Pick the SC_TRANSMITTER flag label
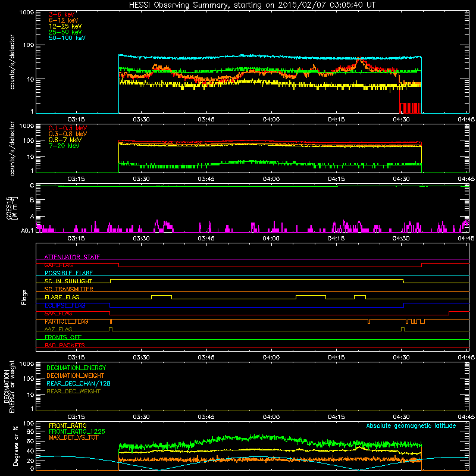The image size is (476, 476). [x=69, y=289]
